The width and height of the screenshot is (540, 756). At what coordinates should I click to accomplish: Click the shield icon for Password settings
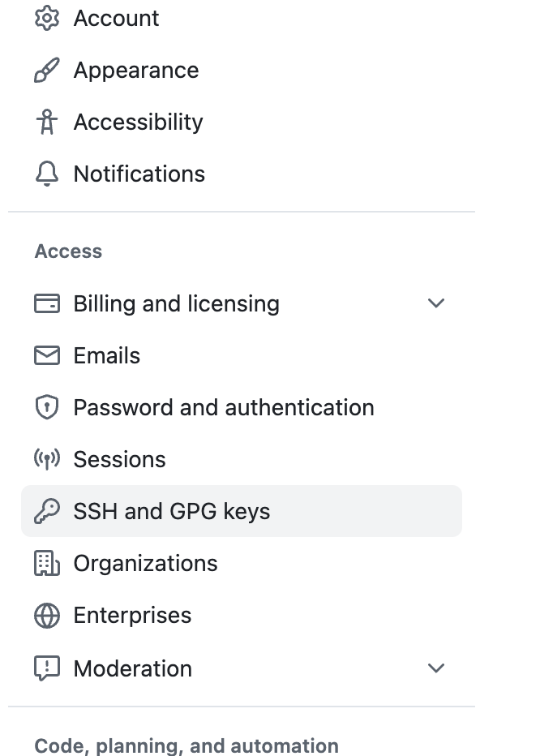47,408
